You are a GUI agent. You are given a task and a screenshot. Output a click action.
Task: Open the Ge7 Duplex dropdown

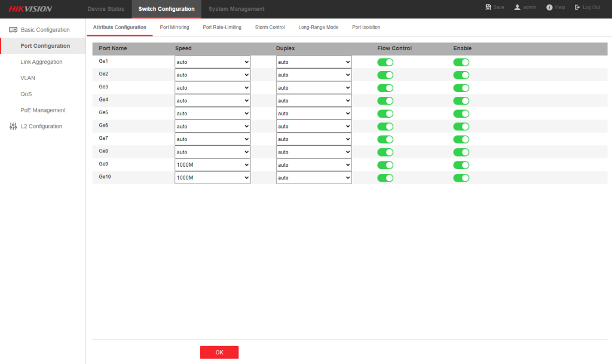coord(314,139)
